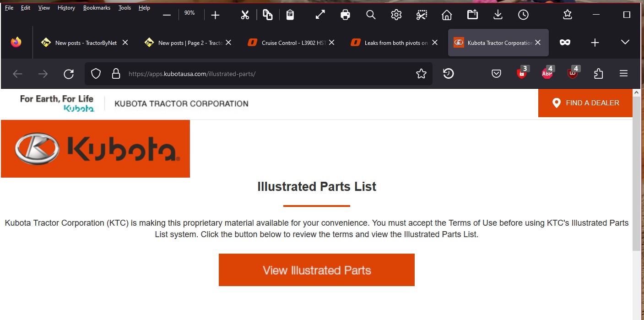Go back with the left arrow
This screenshot has width=644, height=320.
click(x=17, y=74)
